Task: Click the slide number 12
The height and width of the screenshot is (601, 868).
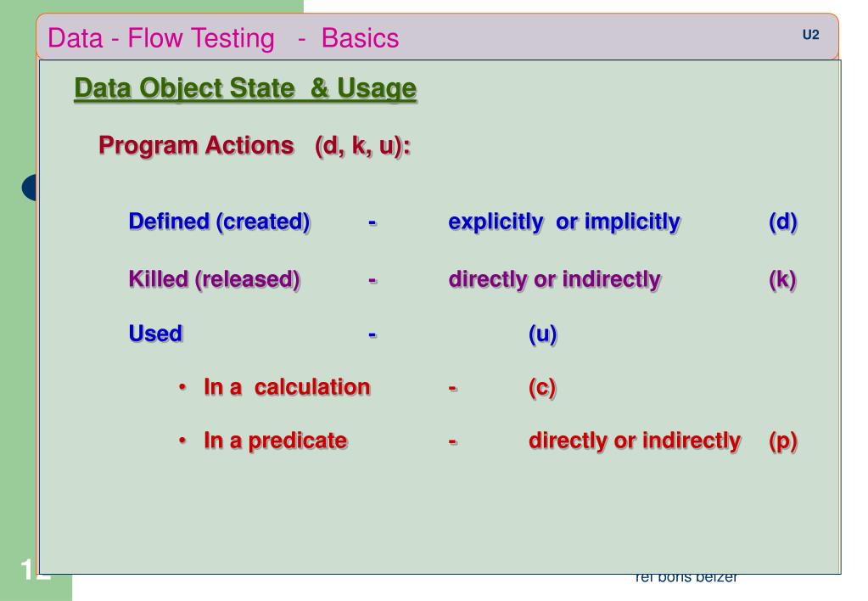Action: point(32,568)
